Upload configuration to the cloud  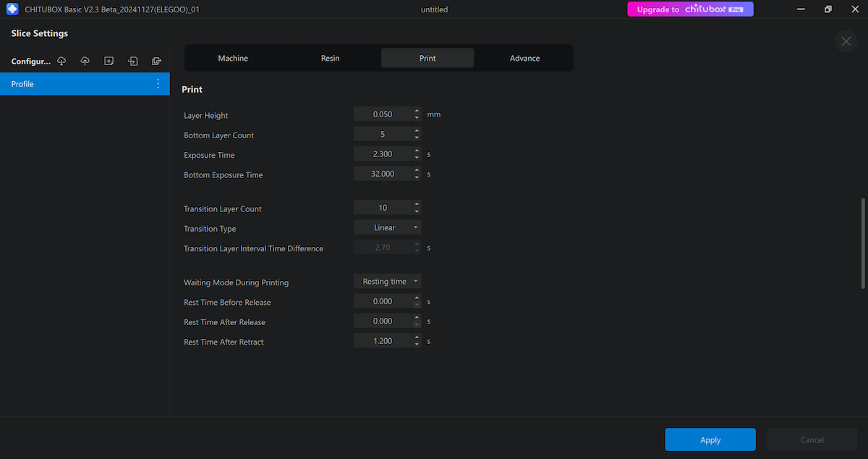point(85,61)
